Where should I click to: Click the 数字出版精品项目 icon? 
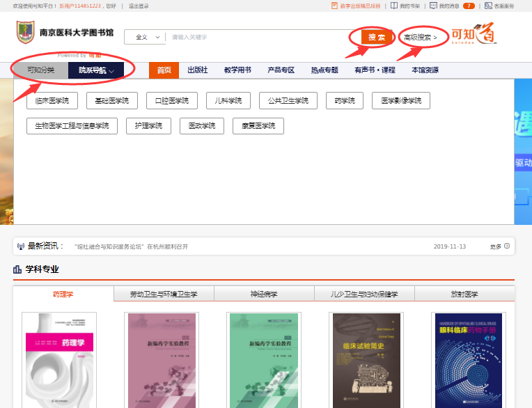pyautogui.click(x=335, y=6)
